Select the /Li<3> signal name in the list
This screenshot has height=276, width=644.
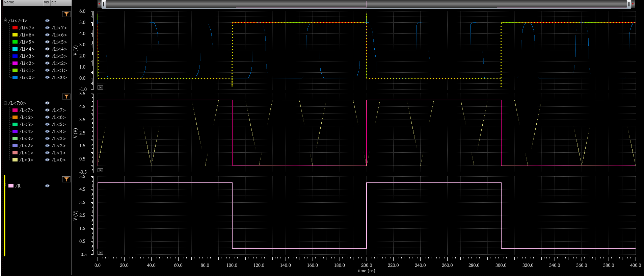point(27,56)
